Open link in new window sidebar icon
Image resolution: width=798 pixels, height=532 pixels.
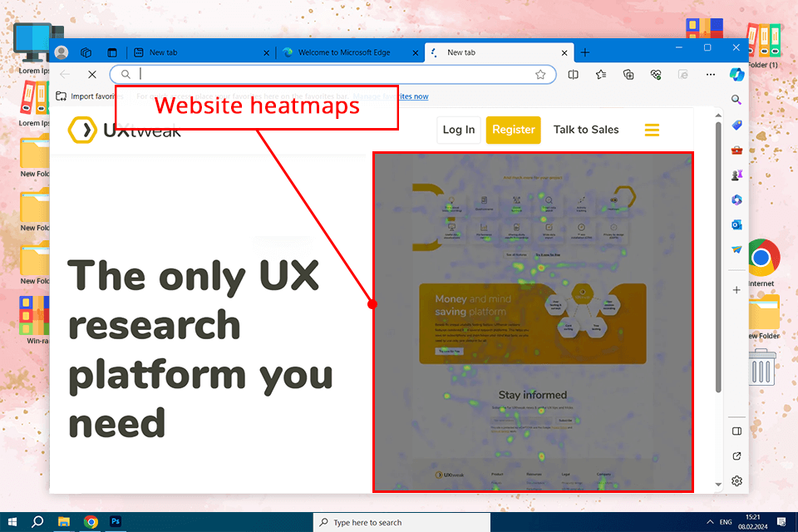[736, 456]
